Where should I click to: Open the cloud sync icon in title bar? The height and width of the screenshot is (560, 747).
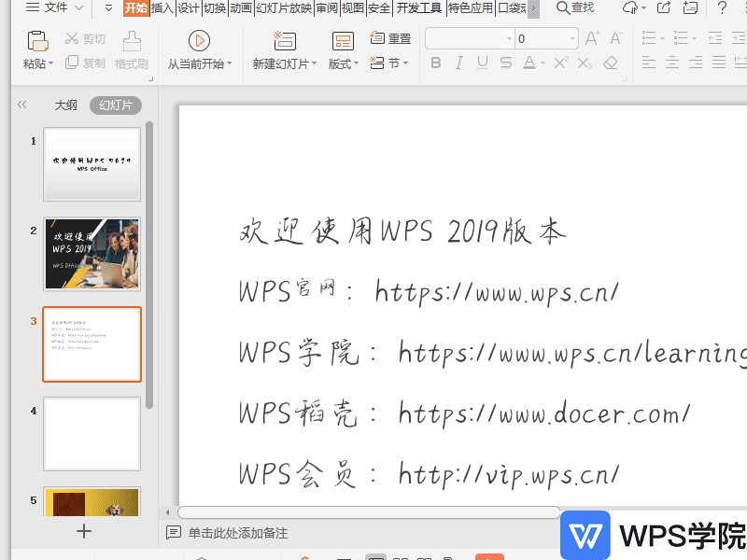(629, 7)
